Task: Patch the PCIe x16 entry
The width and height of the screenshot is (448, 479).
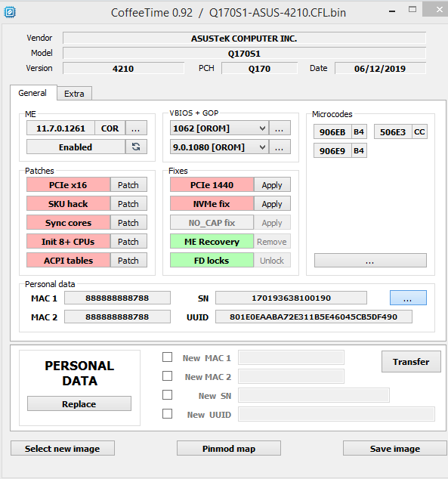Action: point(128,185)
